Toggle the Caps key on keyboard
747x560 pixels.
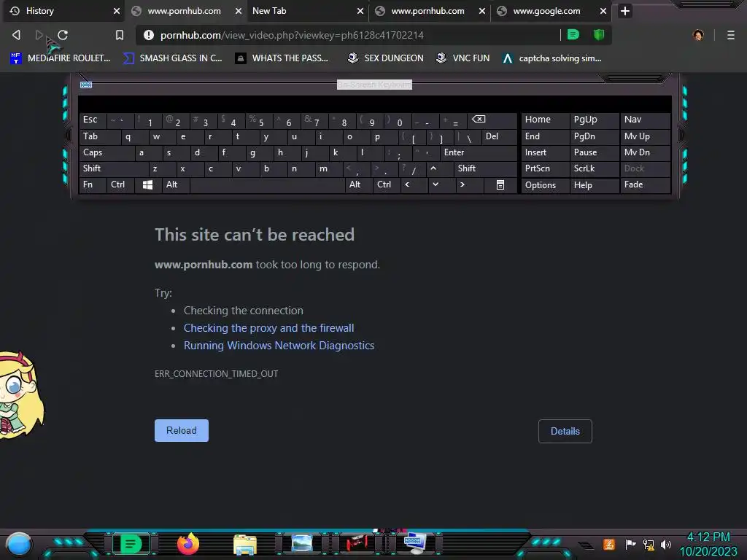(x=107, y=152)
